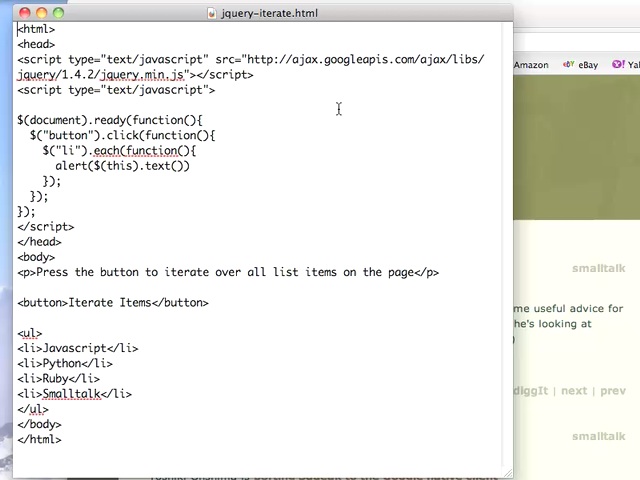Click the 'diggIt' link in browser page
Image resolution: width=640 pixels, height=480 pixels.
pos(531,391)
